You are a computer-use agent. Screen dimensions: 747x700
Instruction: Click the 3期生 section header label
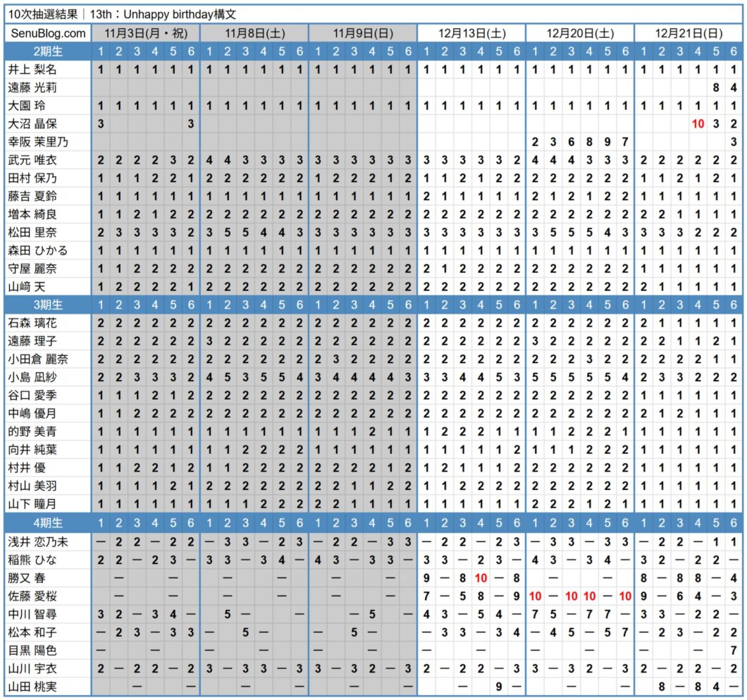coord(48,305)
